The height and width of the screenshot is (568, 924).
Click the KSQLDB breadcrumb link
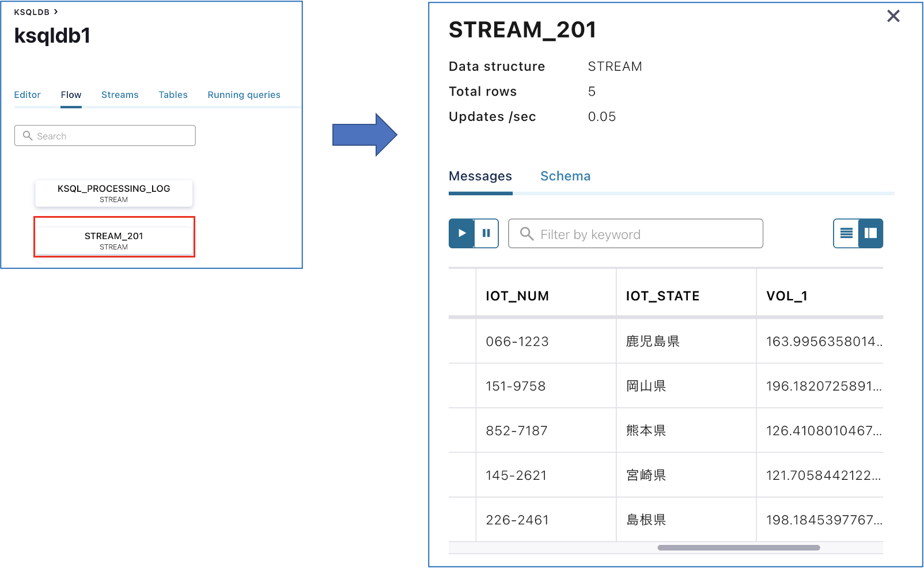pos(32,12)
